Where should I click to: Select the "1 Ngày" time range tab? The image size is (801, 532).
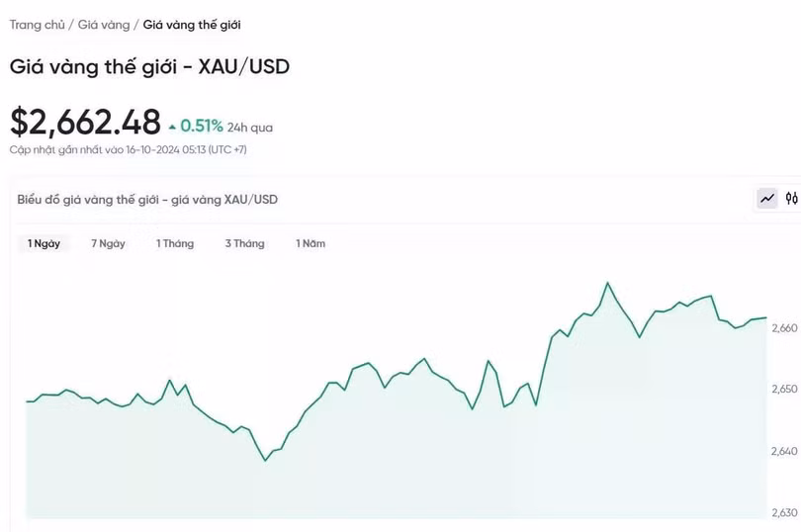pos(44,243)
